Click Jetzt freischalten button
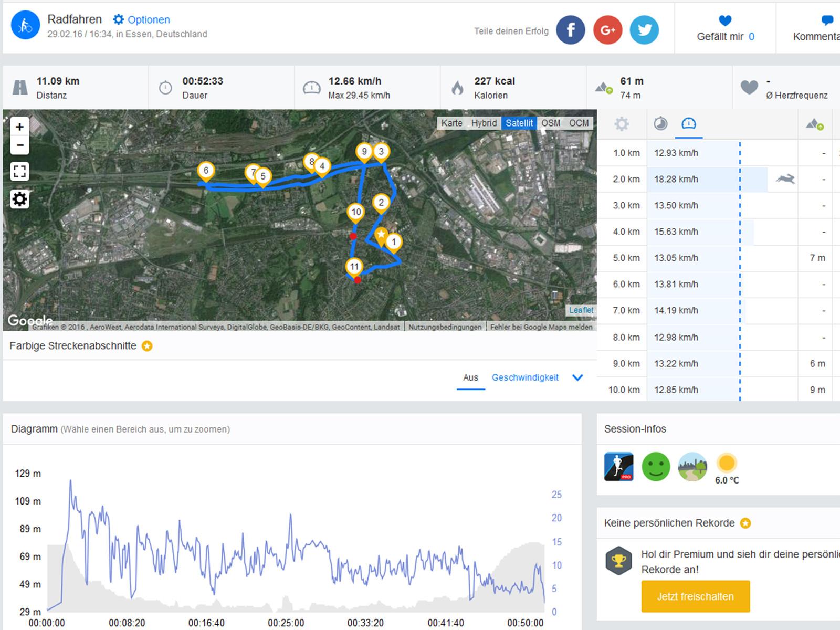 click(695, 596)
